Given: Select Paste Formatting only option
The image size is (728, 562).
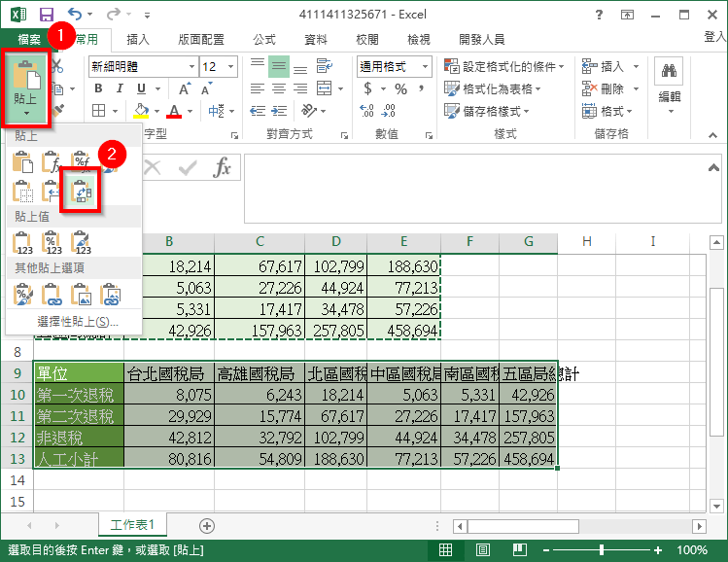Looking at the screenshot, I should (x=22, y=294).
